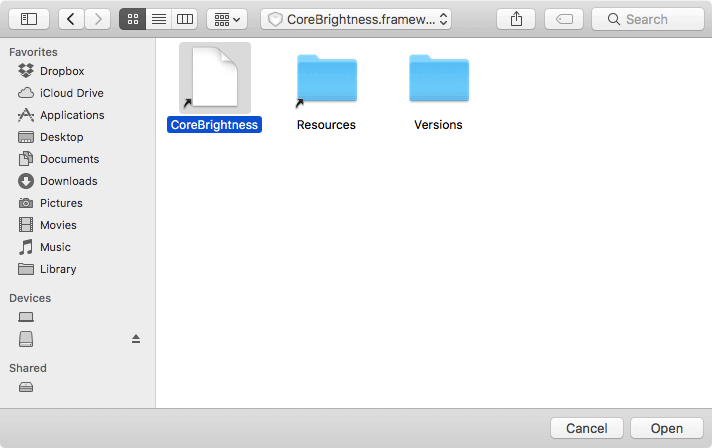This screenshot has height=448, width=712.
Task: Click the Cancel button
Action: [587, 428]
